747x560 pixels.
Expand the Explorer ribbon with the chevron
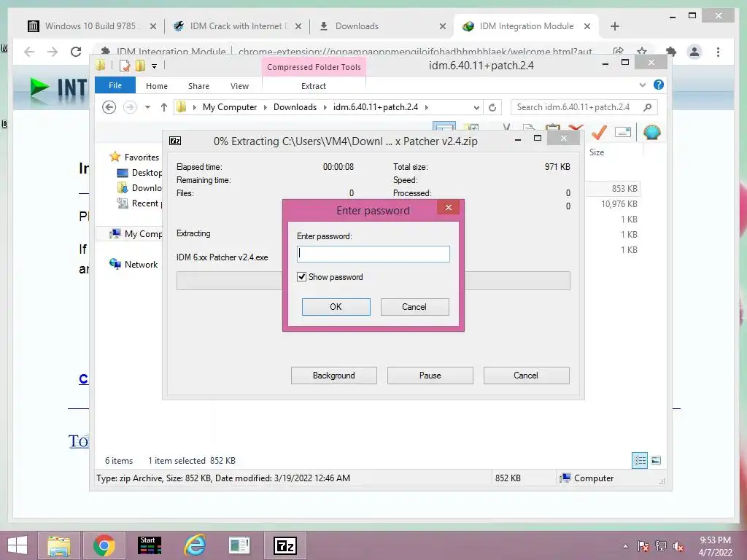pos(643,85)
